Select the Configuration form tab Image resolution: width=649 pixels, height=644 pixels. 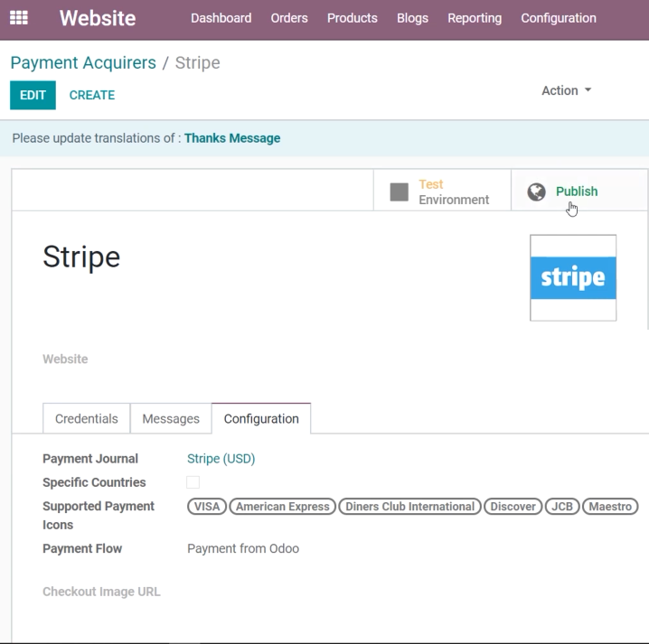pyautogui.click(x=261, y=418)
